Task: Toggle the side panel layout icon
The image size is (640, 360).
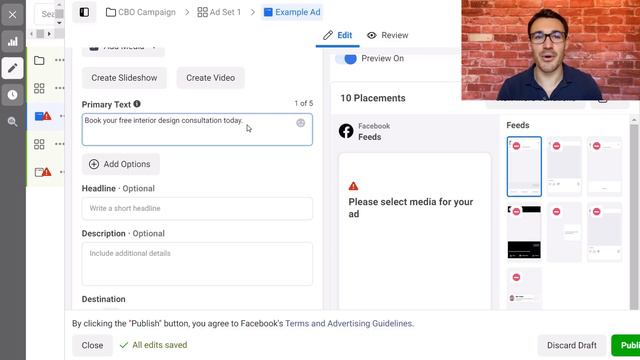Action: point(84,12)
